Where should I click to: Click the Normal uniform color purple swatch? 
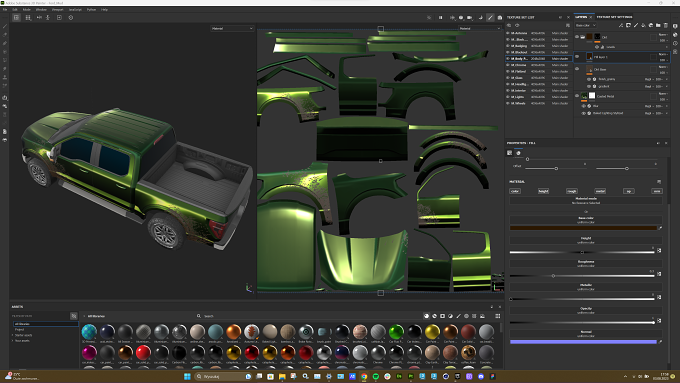(583, 342)
